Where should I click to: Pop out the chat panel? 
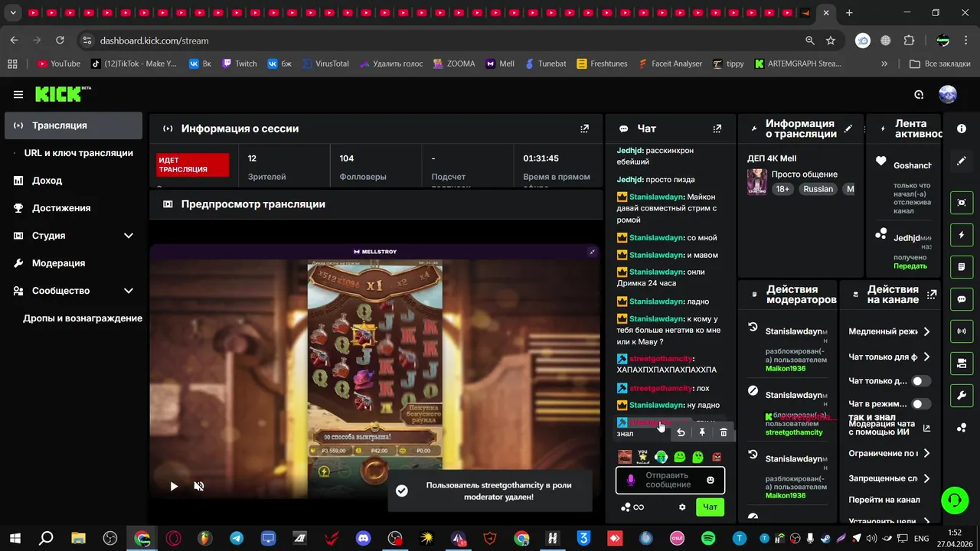(717, 129)
